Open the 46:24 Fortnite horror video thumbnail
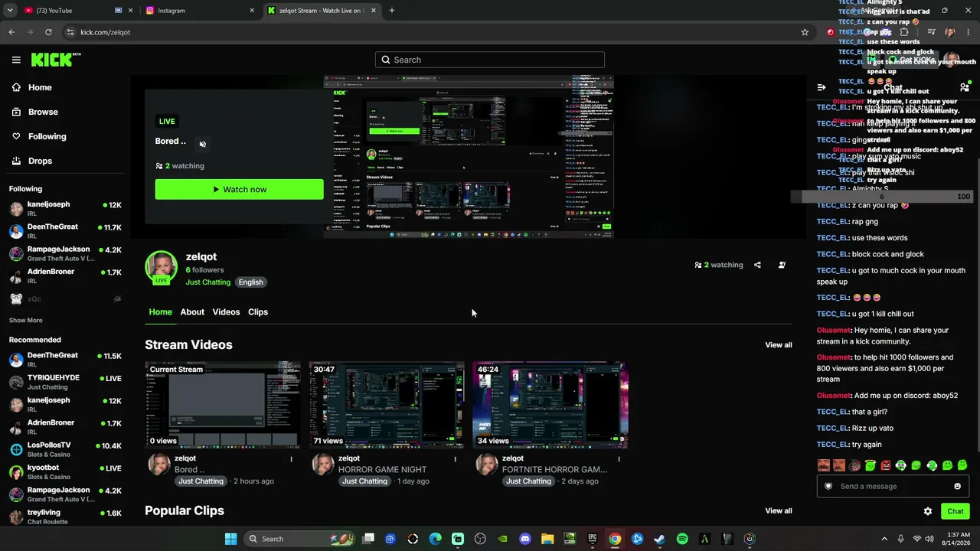This screenshot has width=980, height=551. [x=550, y=405]
